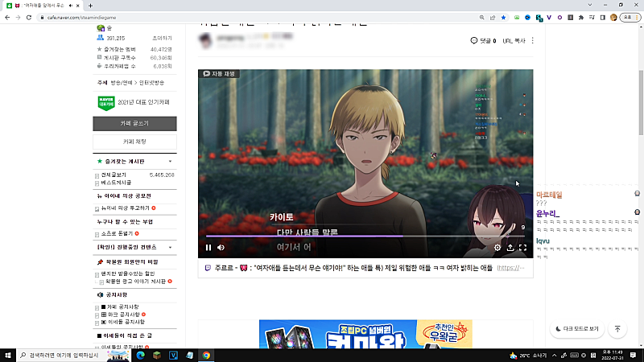Viewport: 644px width, 362px height.
Task: Open 뉴아네 의상 투고하기 board
Action: click(x=126, y=208)
